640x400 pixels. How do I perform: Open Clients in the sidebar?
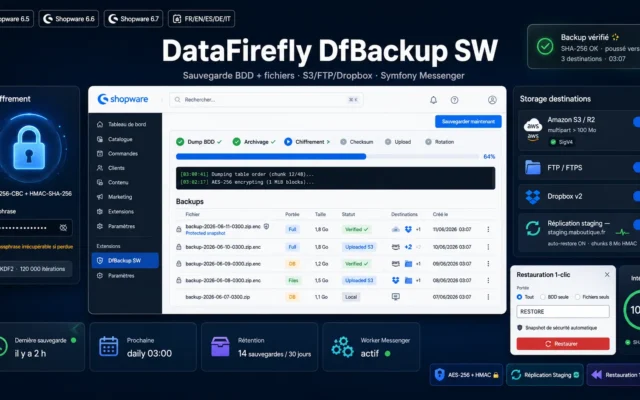click(x=125, y=168)
